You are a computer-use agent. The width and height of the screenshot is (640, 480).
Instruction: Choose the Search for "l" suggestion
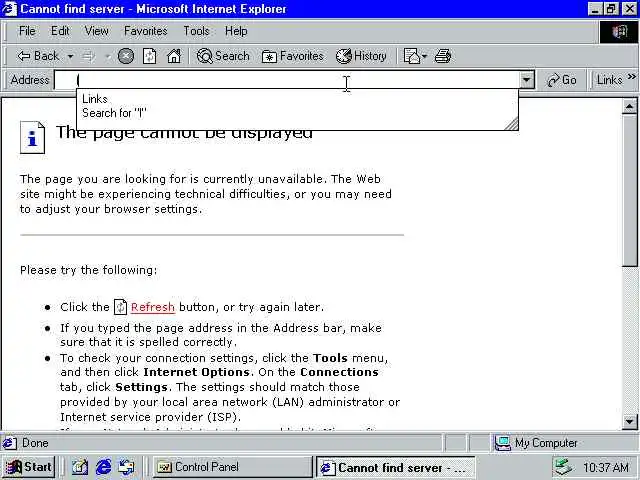[x=298, y=113]
